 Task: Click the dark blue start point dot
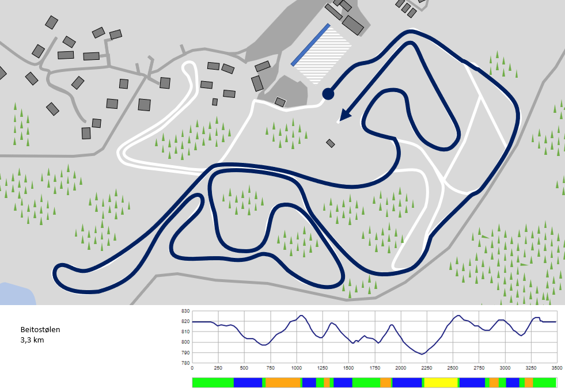[x=328, y=94]
